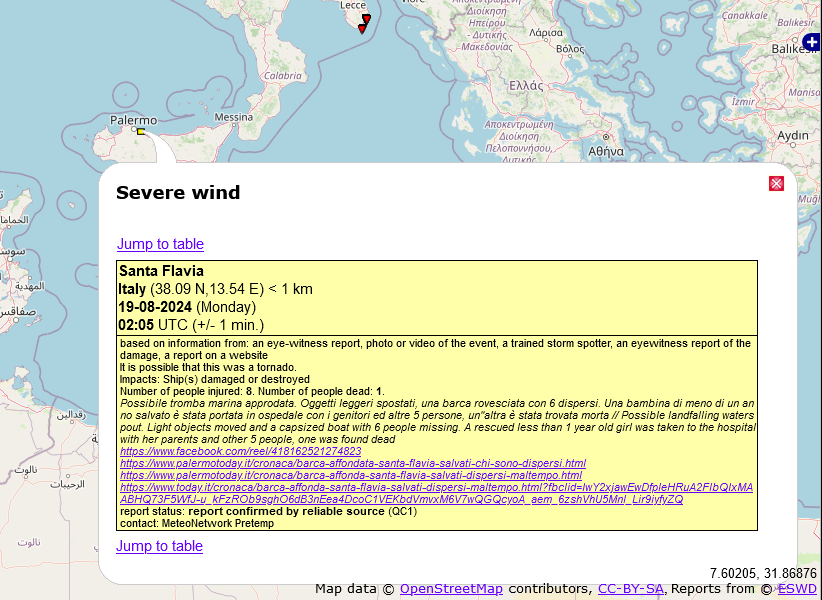Viewport: 822px width, 600px height.
Task: Click the Λάρισα city label on map
Action: [546, 32]
